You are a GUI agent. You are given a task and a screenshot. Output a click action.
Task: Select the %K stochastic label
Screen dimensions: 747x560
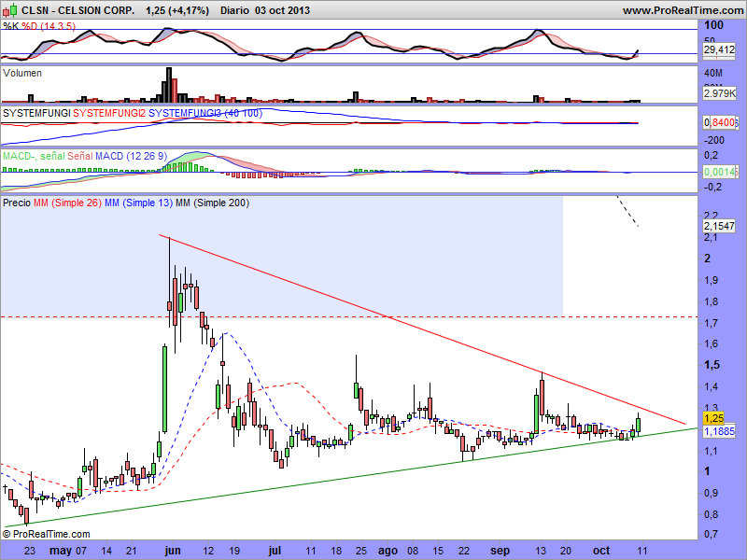click(x=11, y=26)
